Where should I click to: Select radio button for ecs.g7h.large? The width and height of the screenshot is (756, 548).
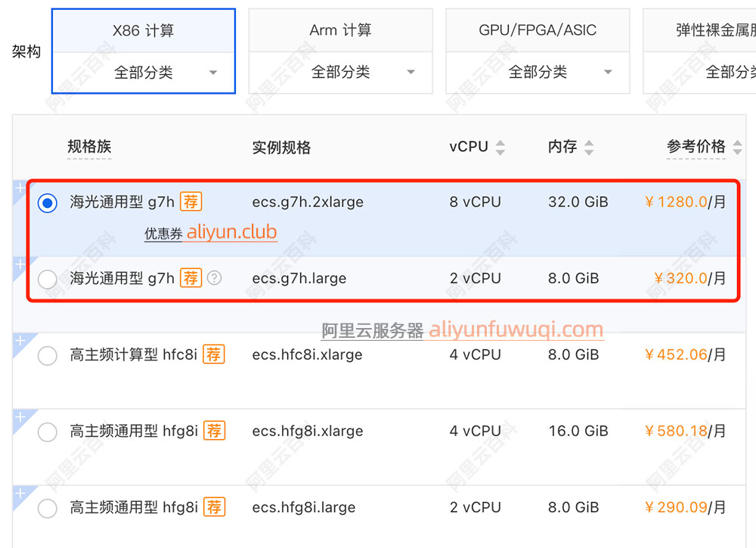(x=48, y=279)
